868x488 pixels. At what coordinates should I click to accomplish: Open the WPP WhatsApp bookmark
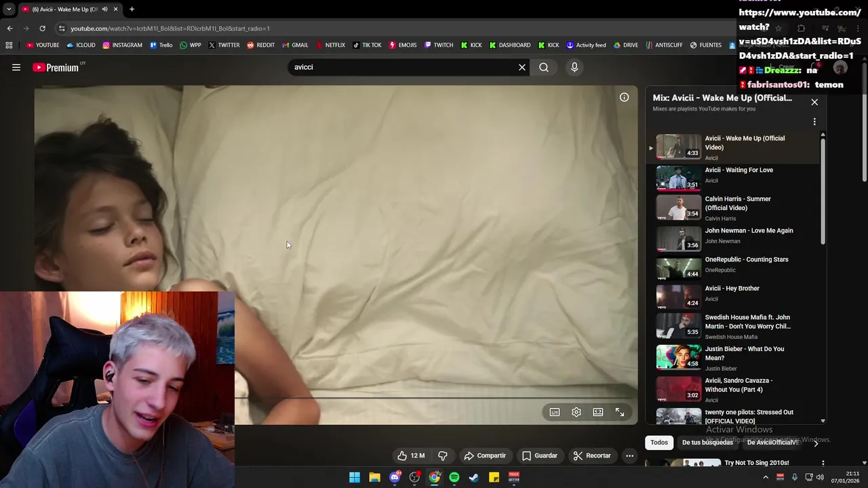tap(190, 45)
